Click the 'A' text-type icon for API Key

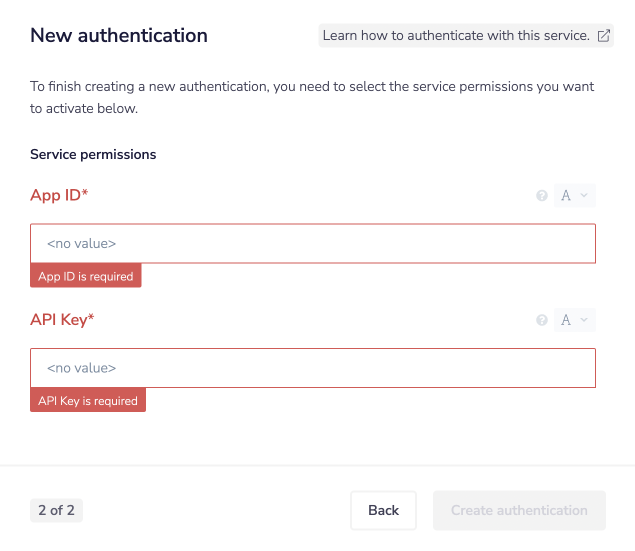tap(566, 321)
